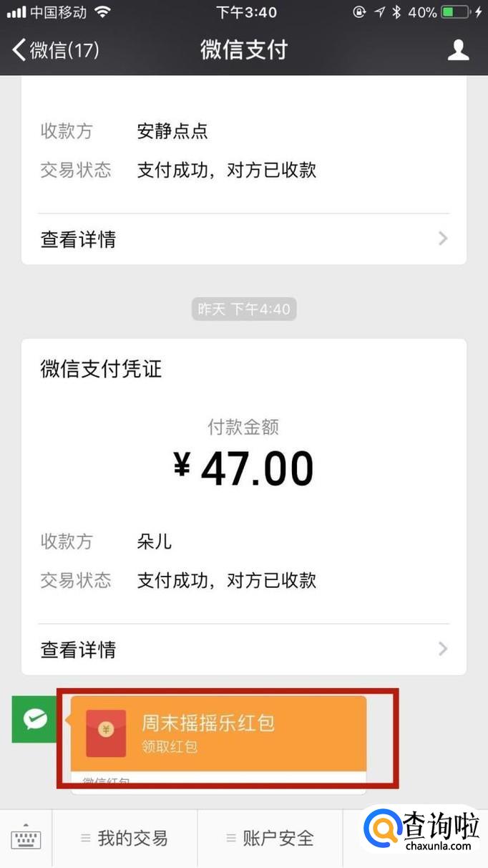Tap the 昨天 下午4:40 timestamp
Screen dimensions: 488x868
(243, 309)
